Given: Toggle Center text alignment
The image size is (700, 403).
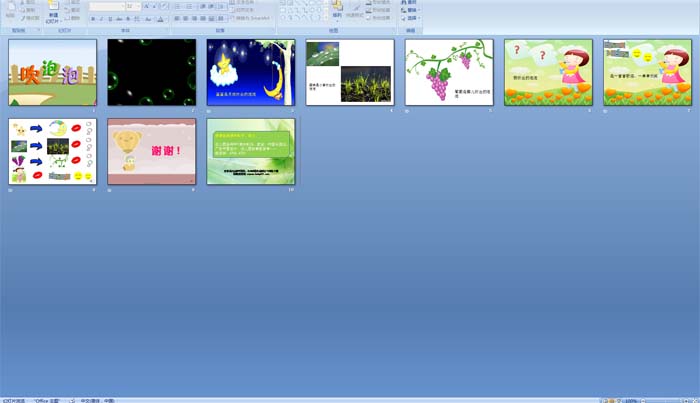Looking at the screenshot, I should click(185, 18).
